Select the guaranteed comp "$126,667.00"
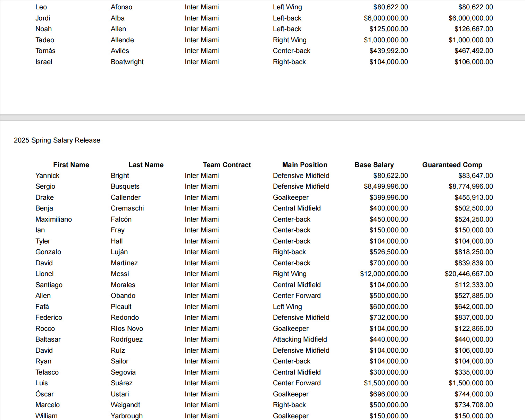The image size is (525, 420). pos(474,29)
